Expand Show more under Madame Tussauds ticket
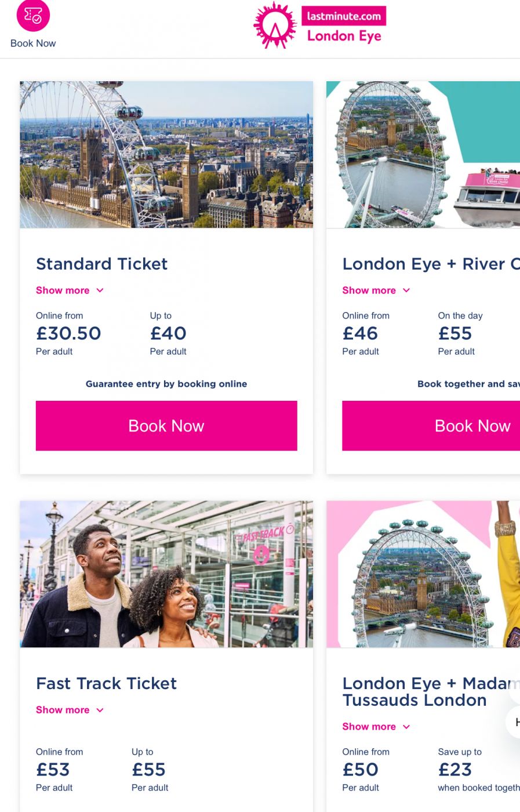 369,727
